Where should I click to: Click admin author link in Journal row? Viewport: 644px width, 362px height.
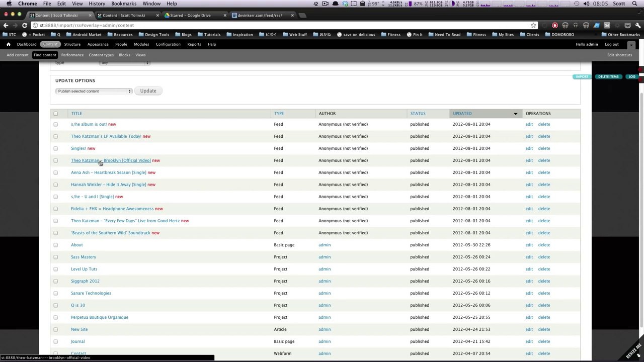tap(325, 341)
